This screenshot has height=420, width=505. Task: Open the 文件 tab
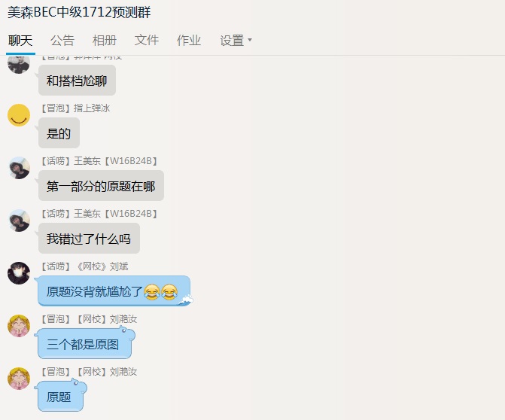point(146,41)
